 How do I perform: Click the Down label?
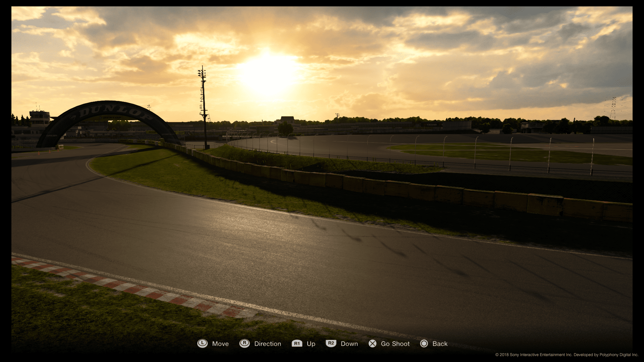349,344
